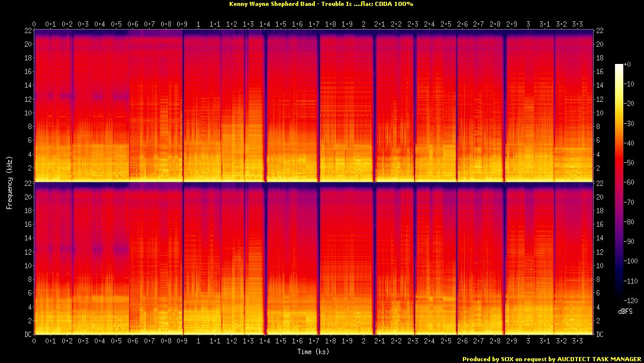644x363 pixels.
Task: Click the 'dBFS' label under the color scale
Action: click(626, 311)
